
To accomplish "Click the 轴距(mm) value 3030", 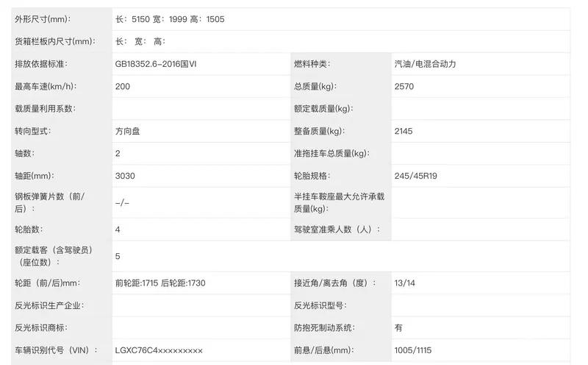I will 125,176.
